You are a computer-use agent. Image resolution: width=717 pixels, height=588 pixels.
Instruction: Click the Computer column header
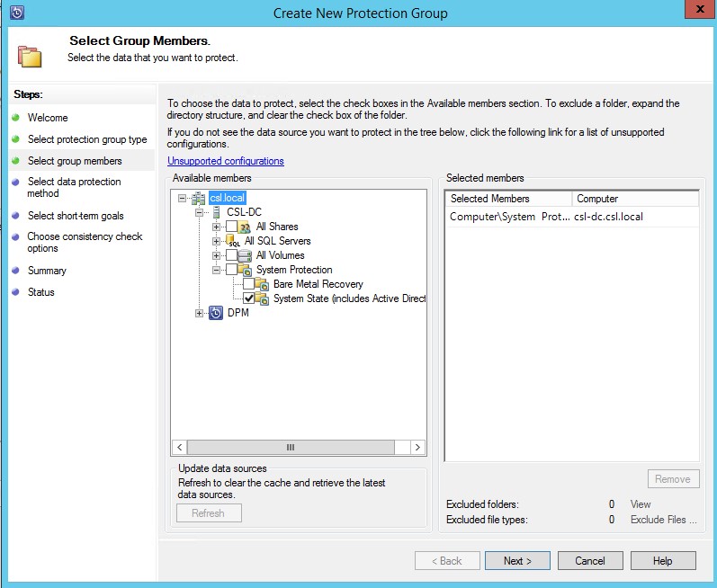click(635, 199)
